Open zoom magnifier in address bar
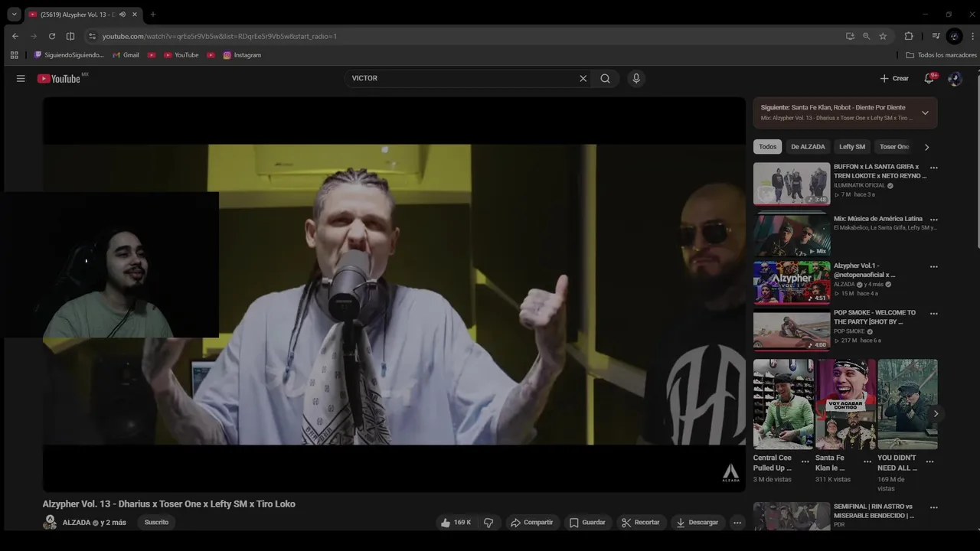This screenshot has width=980, height=551. [867, 36]
